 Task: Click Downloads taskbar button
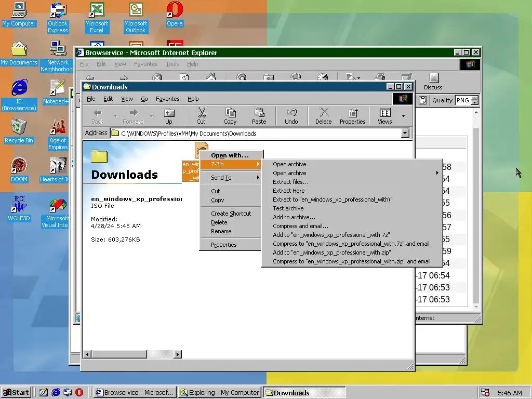click(304, 393)
